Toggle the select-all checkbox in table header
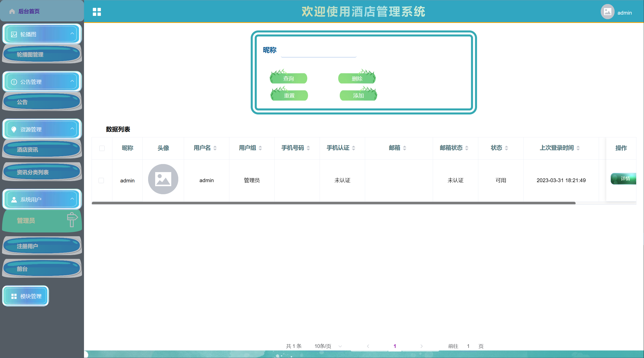 (102, 148)
